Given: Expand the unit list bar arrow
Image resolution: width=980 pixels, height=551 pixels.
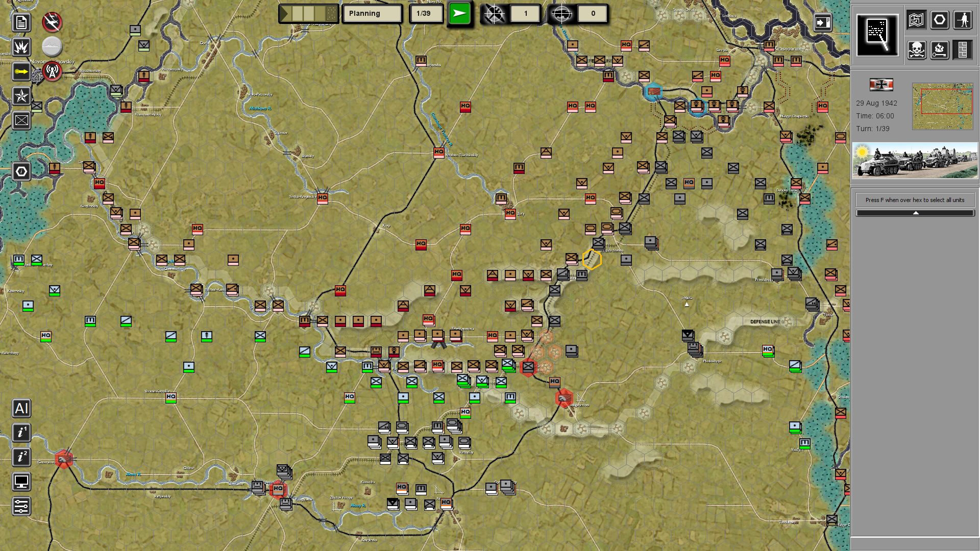Looking at the screenshot, I should pos(915,213).
